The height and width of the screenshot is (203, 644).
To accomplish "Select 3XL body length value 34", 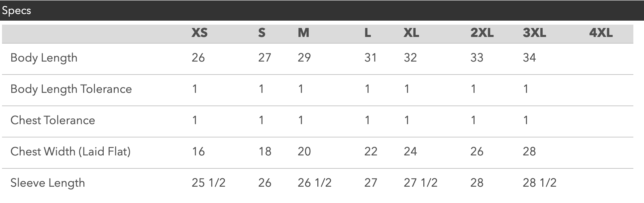I will (529, 58).
